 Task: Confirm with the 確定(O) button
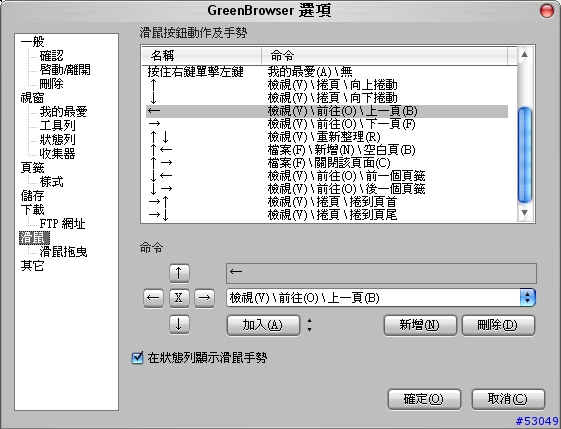[x=424, y=399]
